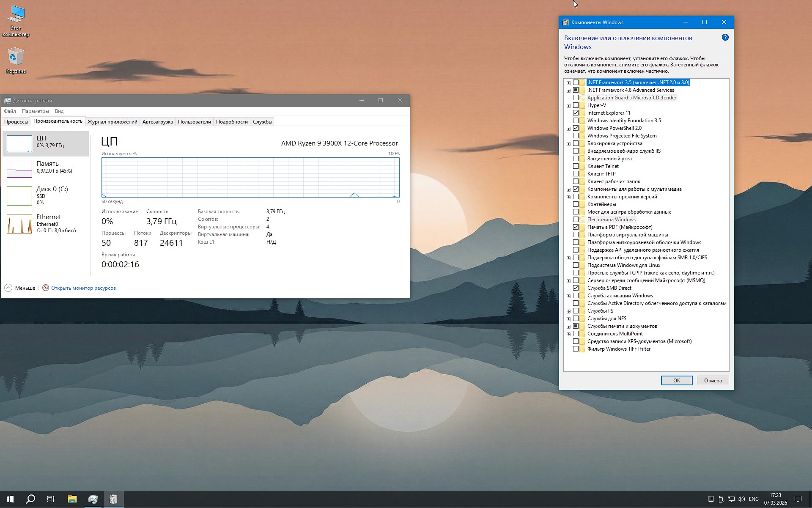
Task: Enable the Telnet Client checkbox
Action: (x=576, y=166)
